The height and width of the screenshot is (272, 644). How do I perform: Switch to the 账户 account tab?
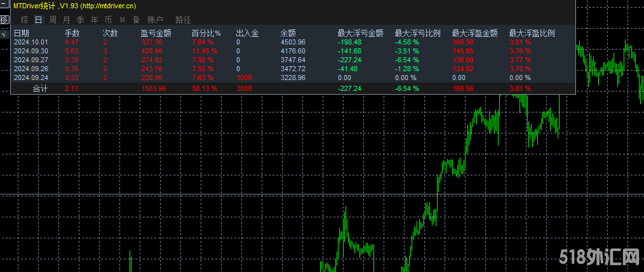[x=155, y=20]
